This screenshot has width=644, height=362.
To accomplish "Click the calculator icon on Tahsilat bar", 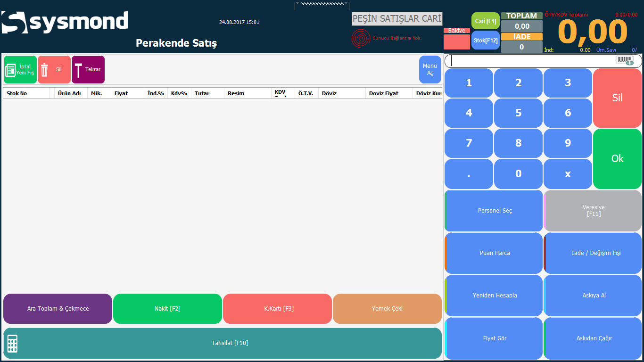I will [x=13, y=343].
